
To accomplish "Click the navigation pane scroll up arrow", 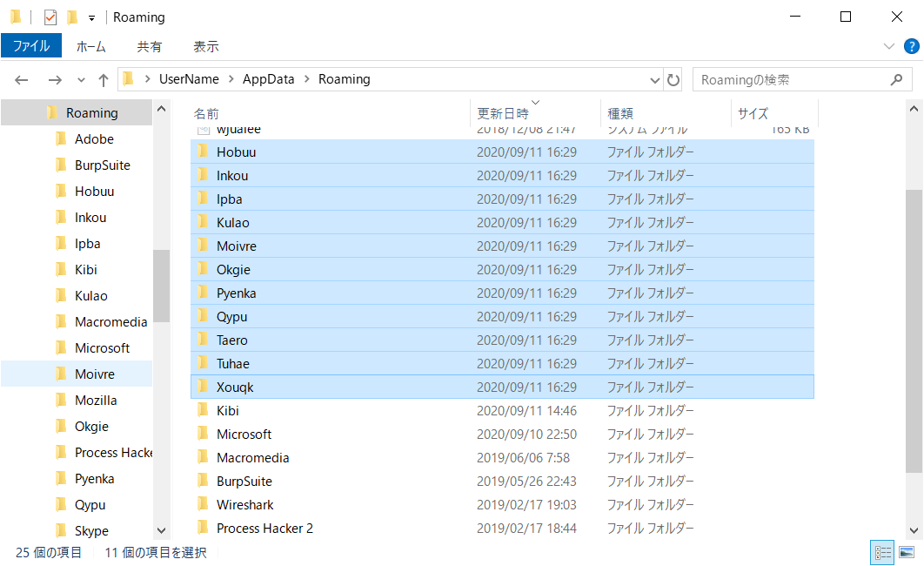I will point(162,109).
